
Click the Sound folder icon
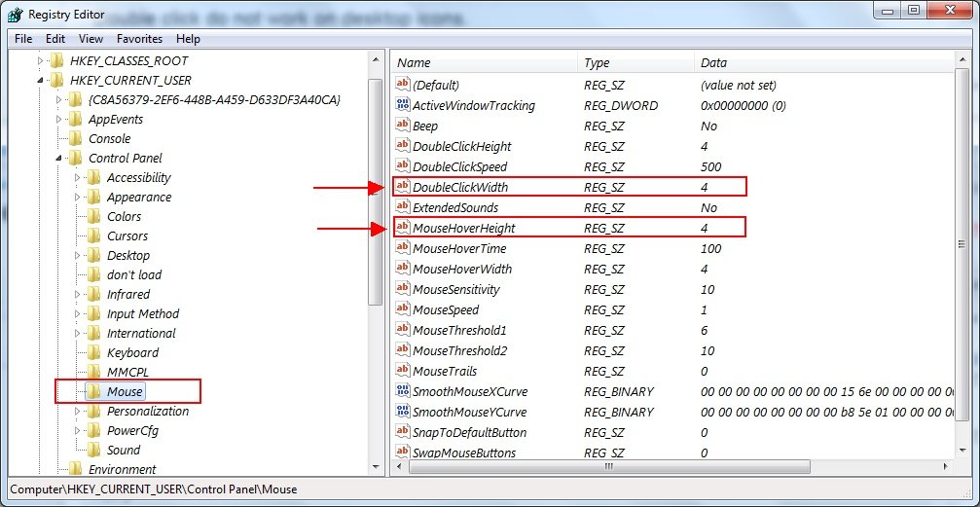click(93, 450)
